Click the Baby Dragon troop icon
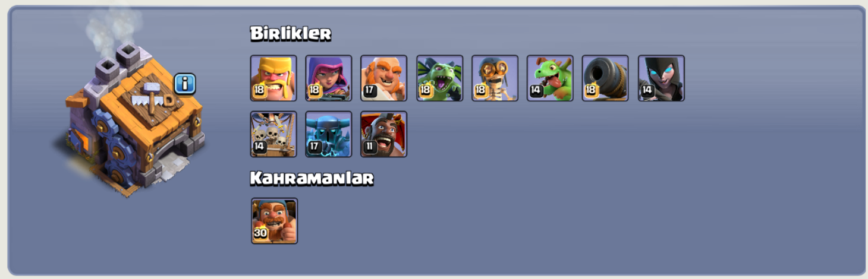Viewport: 868px width, 279px height. click(551, 78)
